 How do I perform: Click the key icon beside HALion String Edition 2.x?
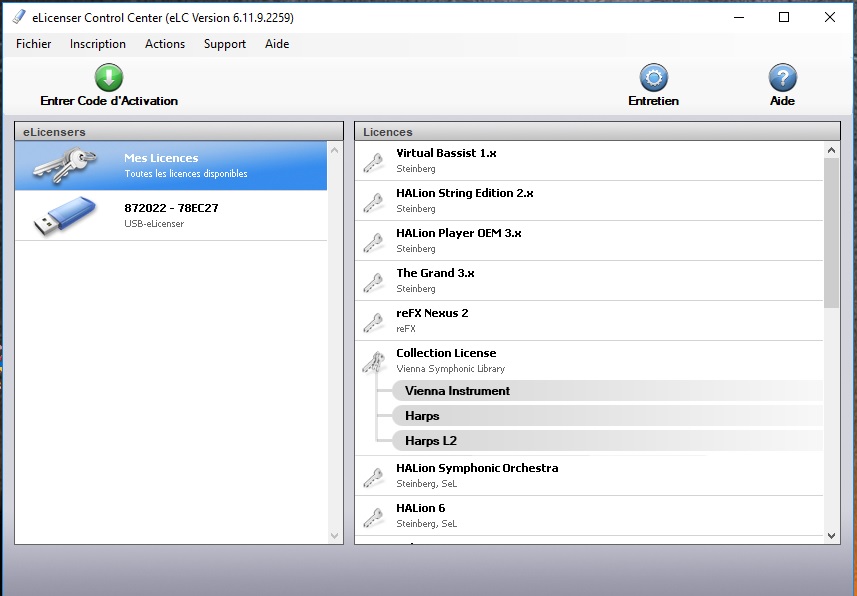coord(373,202)
